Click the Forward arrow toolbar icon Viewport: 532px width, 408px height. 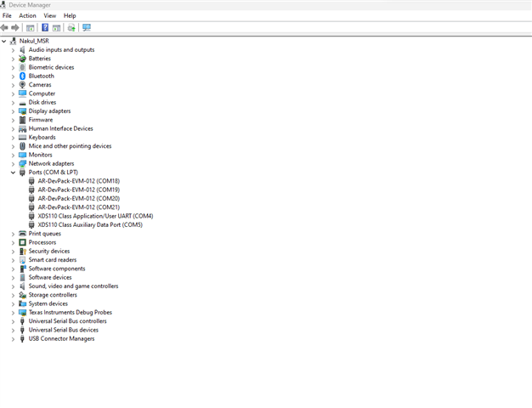tap(15, 28)
